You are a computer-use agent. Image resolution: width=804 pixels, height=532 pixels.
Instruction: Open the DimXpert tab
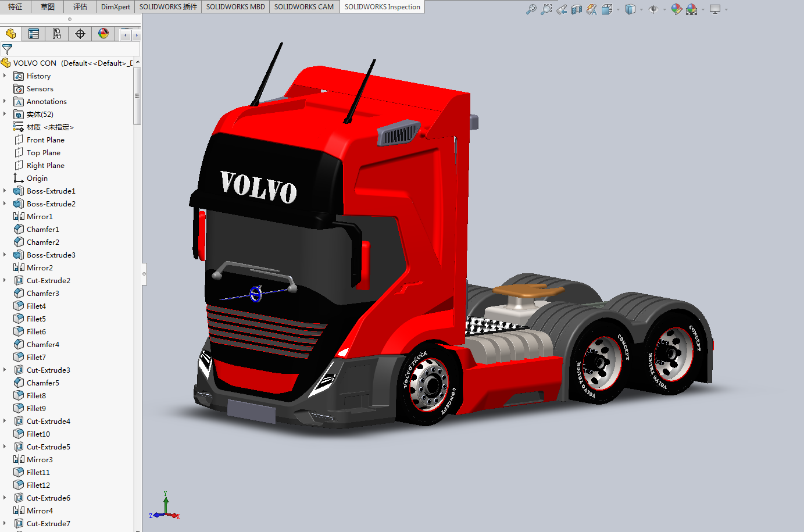pos(116,7)
